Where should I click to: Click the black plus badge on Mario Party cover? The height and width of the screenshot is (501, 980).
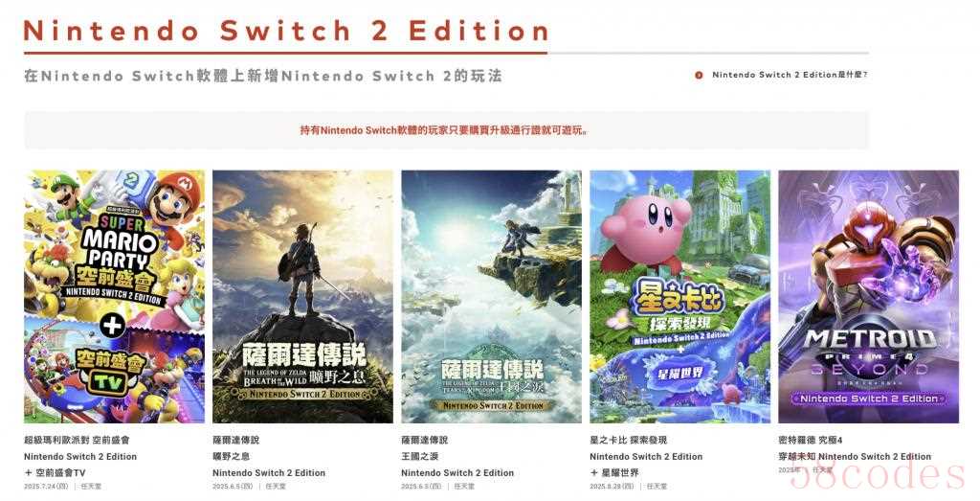[x=113, y=326]
